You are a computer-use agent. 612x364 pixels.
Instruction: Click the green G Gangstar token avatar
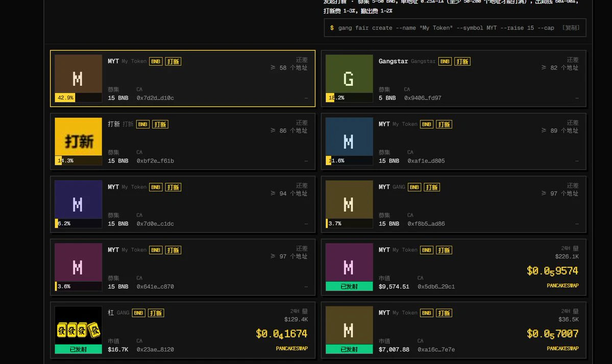pos(349,73)
